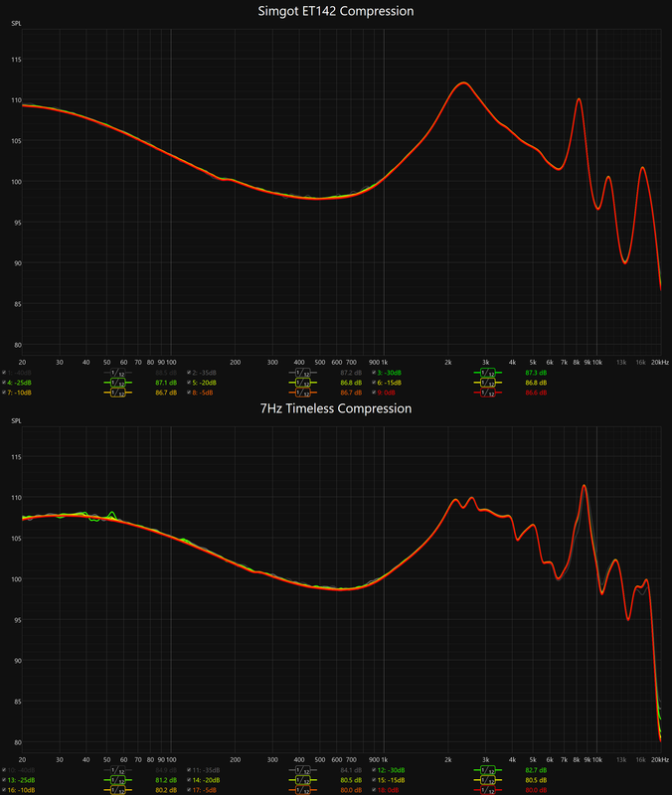Viewport: 672px width, 795px height.
Task: Select the 1/12 line-style icon for trace 18: 0dB
Action: tap(488, 790)
